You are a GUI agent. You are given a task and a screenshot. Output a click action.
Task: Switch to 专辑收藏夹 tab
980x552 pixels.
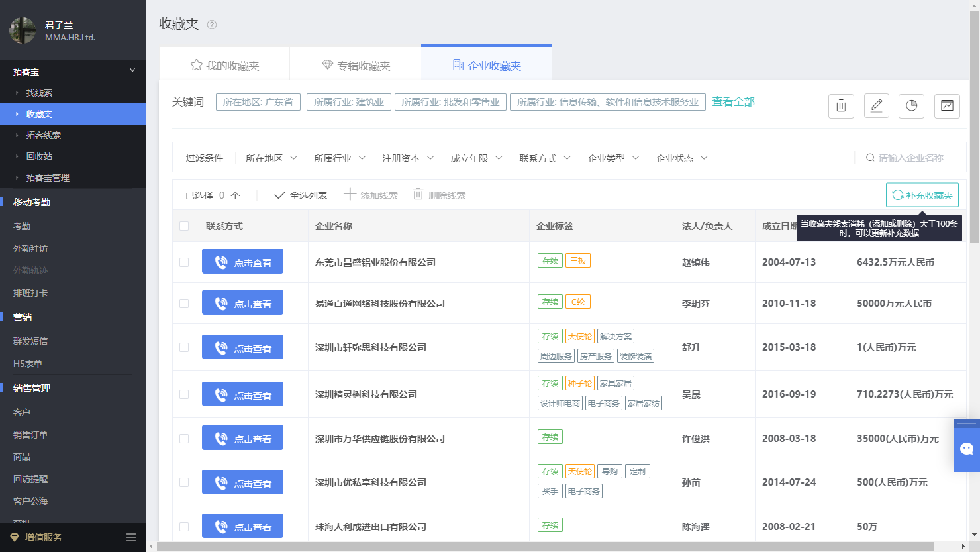pyautogui.click(x=356, y=65)
